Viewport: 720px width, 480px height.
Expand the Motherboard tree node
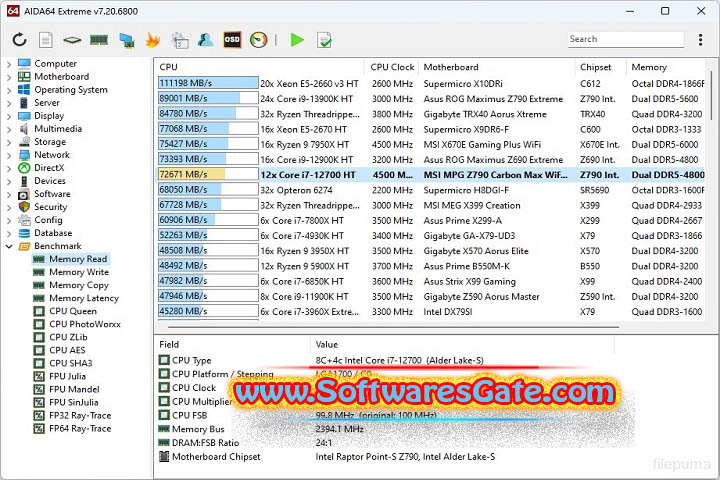pyautogui.click(x=9, y=77)
